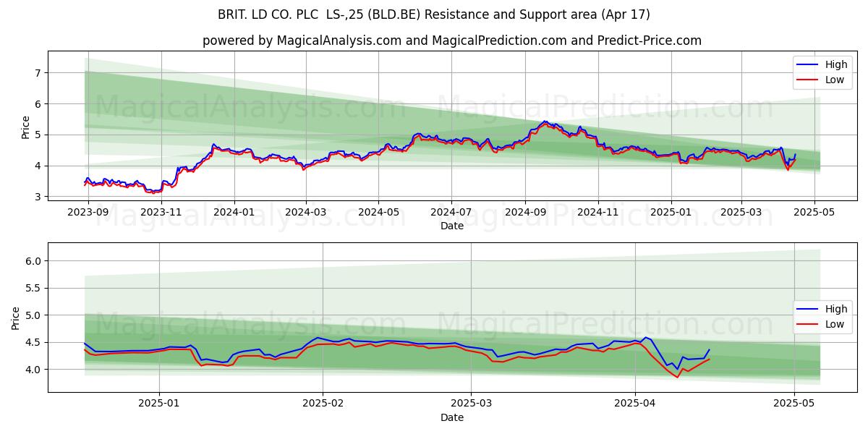Click 'Low' in the upper chart legend

(835, 80)
